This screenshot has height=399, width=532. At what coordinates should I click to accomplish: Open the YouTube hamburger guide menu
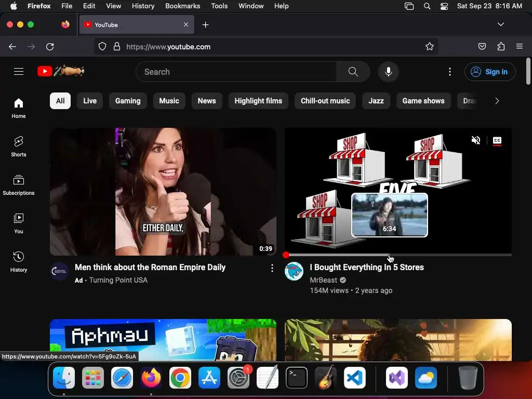[19, 72]
